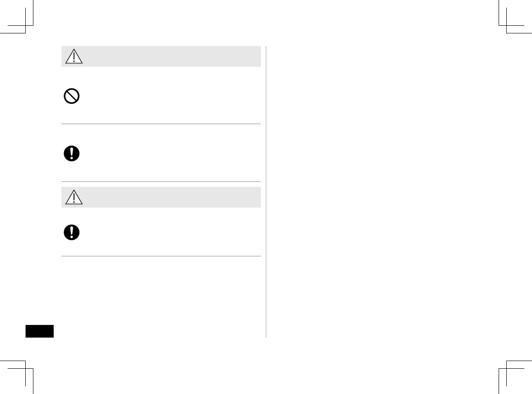Click the empty area beside the lowest exclamation icon

171,232
